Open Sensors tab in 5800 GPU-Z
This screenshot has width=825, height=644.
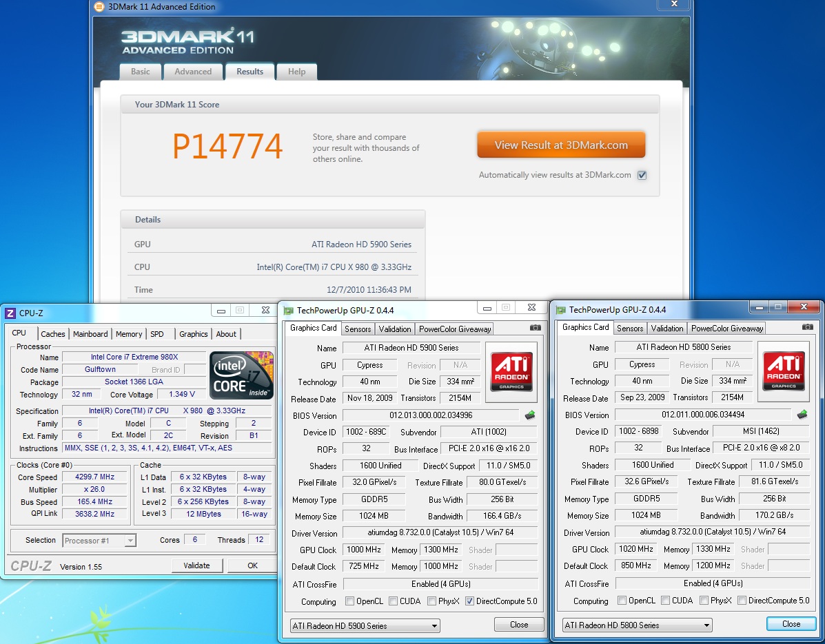[630, 329]
